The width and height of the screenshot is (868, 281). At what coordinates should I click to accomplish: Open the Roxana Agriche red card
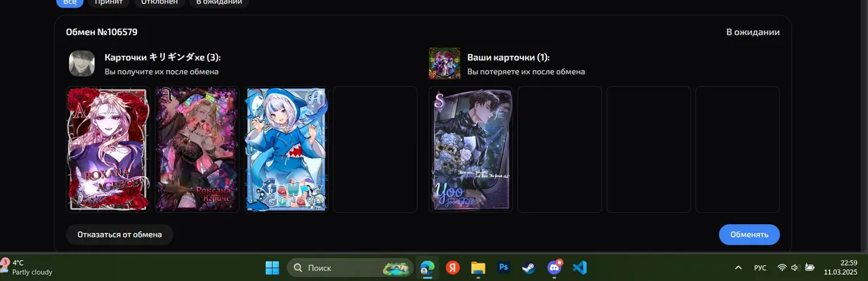108,149
